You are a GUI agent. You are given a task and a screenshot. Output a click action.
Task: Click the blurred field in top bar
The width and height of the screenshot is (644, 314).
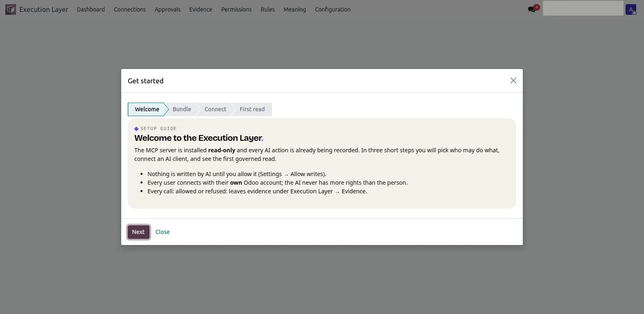(x=583, y=8)
